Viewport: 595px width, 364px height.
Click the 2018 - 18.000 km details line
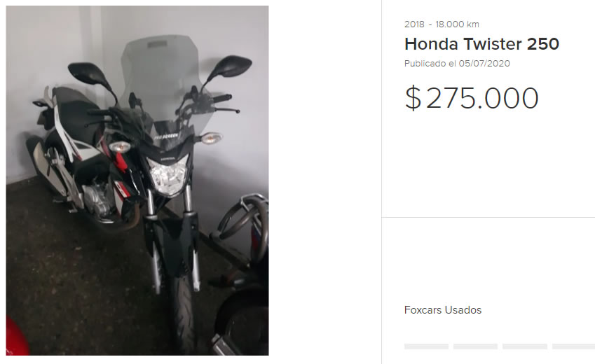tap(442, 24)
